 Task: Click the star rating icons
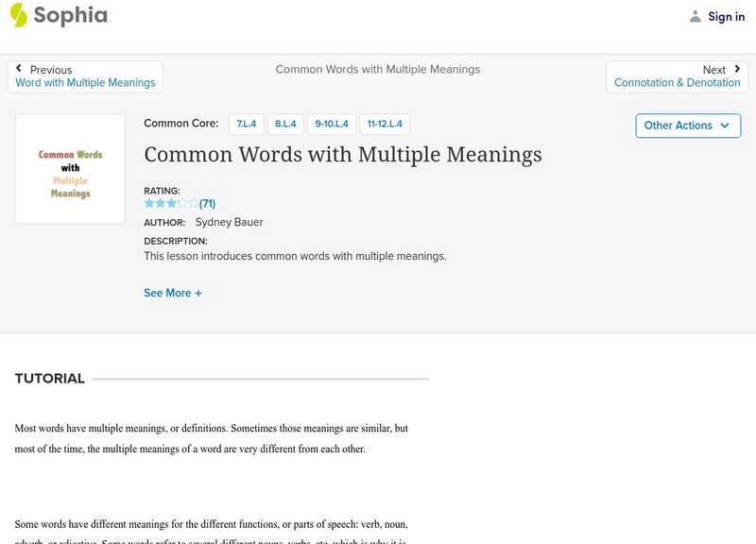tap(171, 203)
